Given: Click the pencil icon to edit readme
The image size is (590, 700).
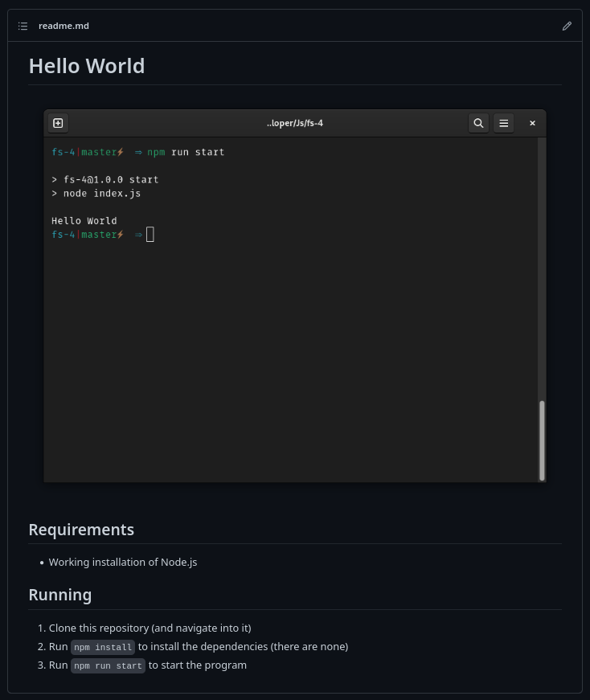Looking at the screenshot, I should [x=567, y=26].
